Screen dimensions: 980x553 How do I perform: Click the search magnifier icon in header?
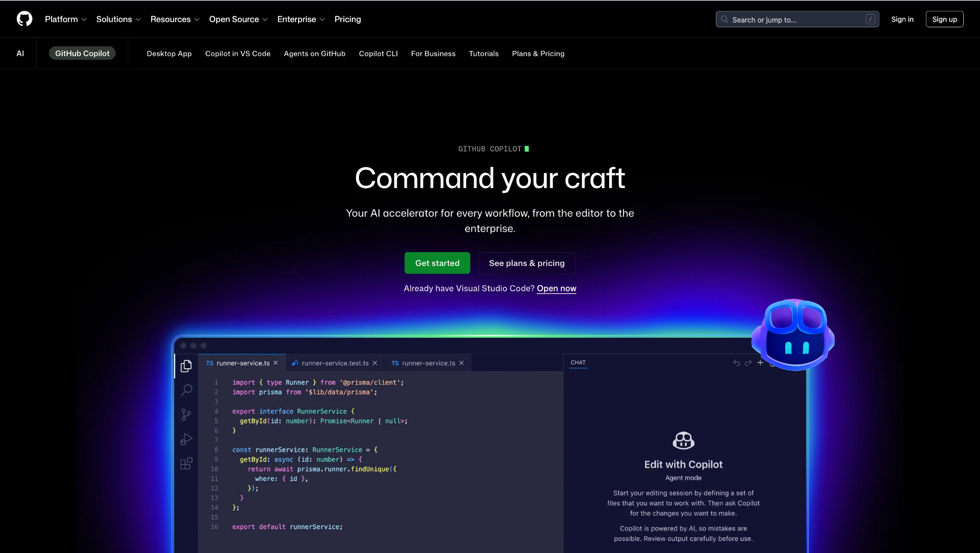pos(724,19)
